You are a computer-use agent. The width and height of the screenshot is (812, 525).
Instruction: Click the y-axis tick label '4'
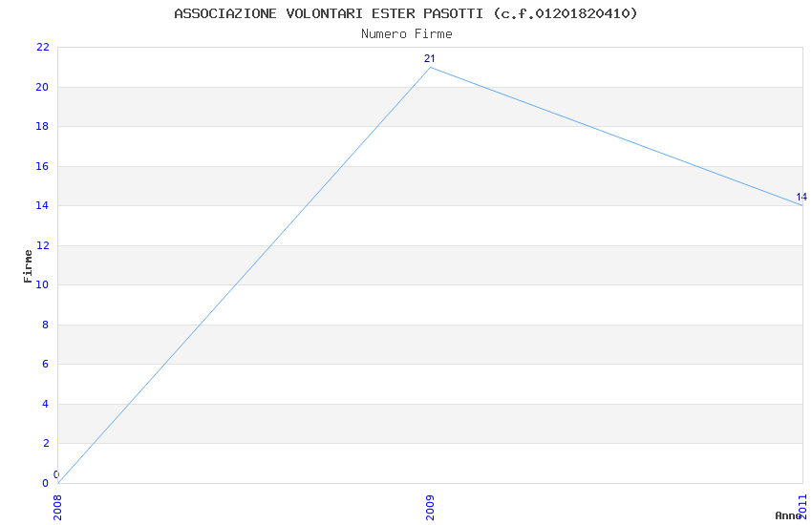[x=46, y=404]
